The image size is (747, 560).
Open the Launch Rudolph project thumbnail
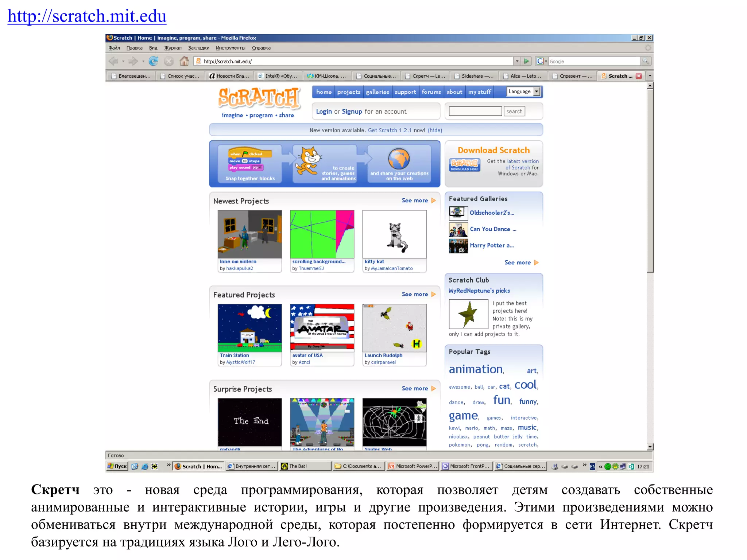click(x=394, y=328)
